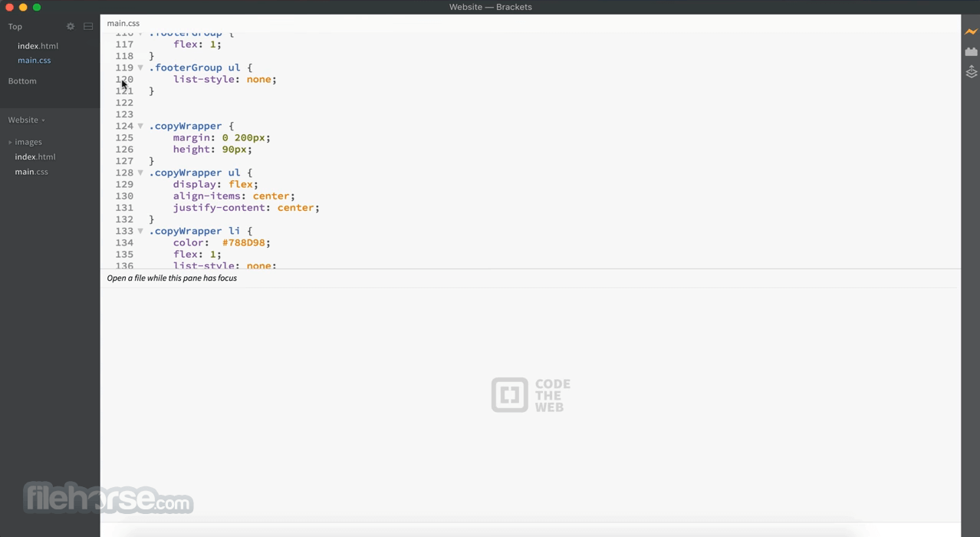Select index.html in the Top working files
The height and width of the screenshot is (537, 980).
click(38, 46)
